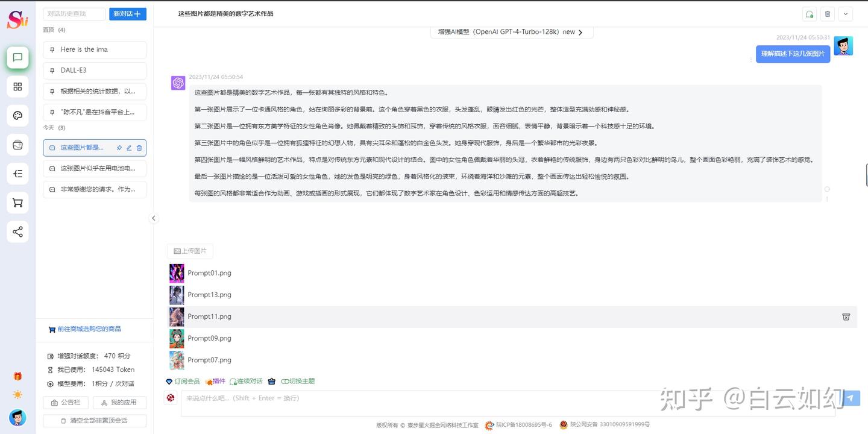Click the share icon in the sidebar
The width and height of the screenshot is (868, 434).
coord(17,231)
